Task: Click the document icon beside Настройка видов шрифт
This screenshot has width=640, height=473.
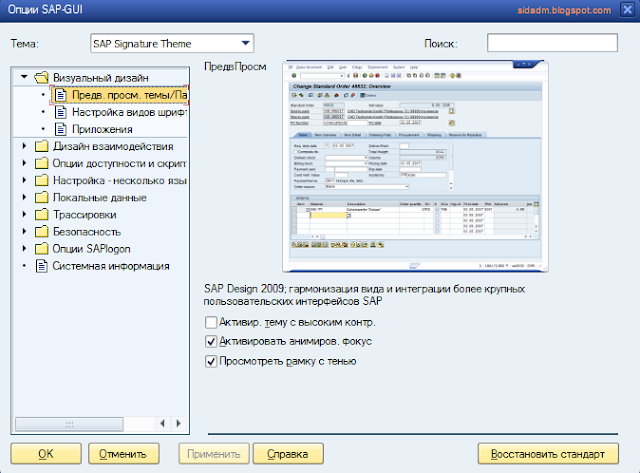Action: [x=60, y=112]
